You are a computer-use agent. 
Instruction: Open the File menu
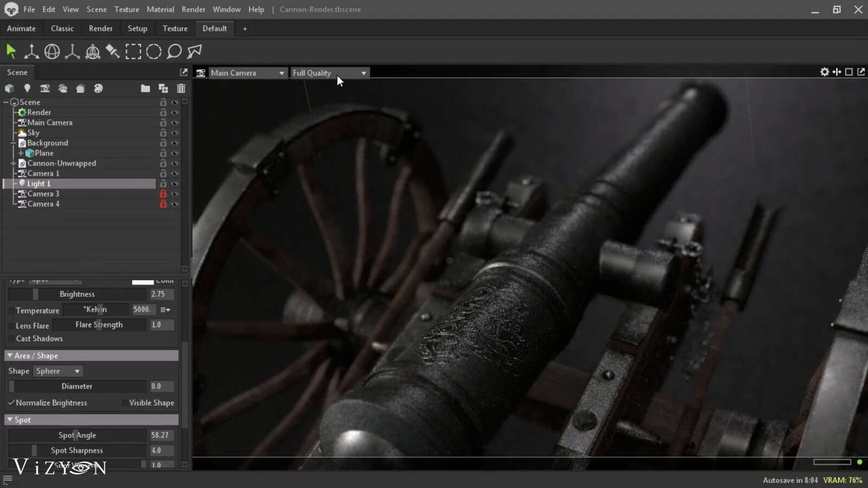(29, 9)
